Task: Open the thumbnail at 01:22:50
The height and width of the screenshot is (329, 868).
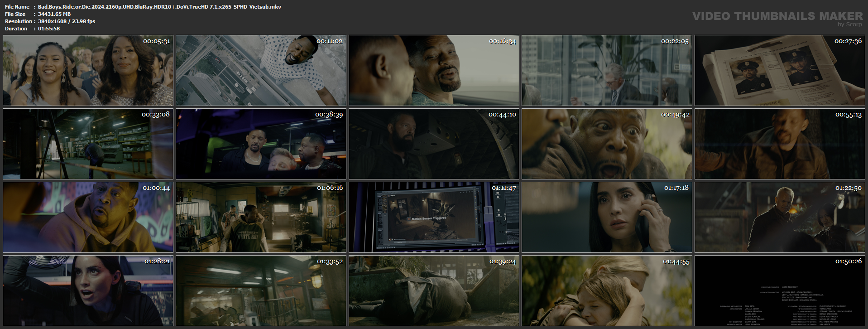Action: 780,217
